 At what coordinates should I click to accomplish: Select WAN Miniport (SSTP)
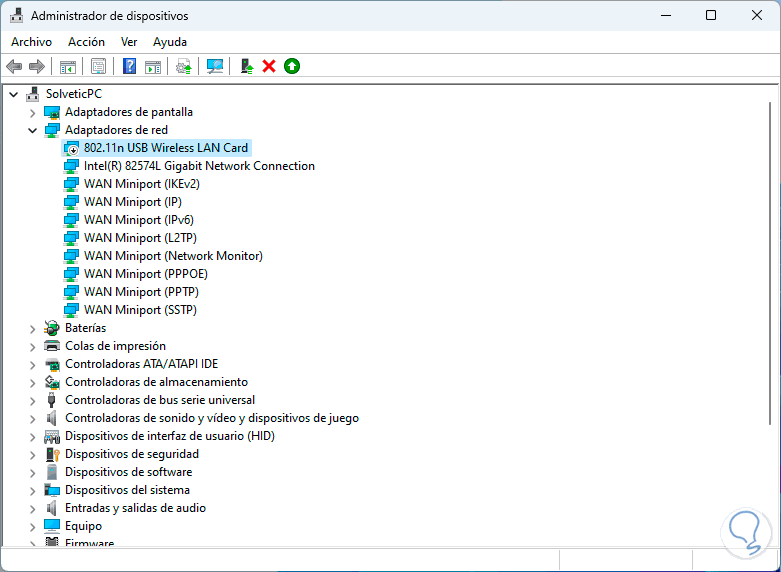coord(140,309)
